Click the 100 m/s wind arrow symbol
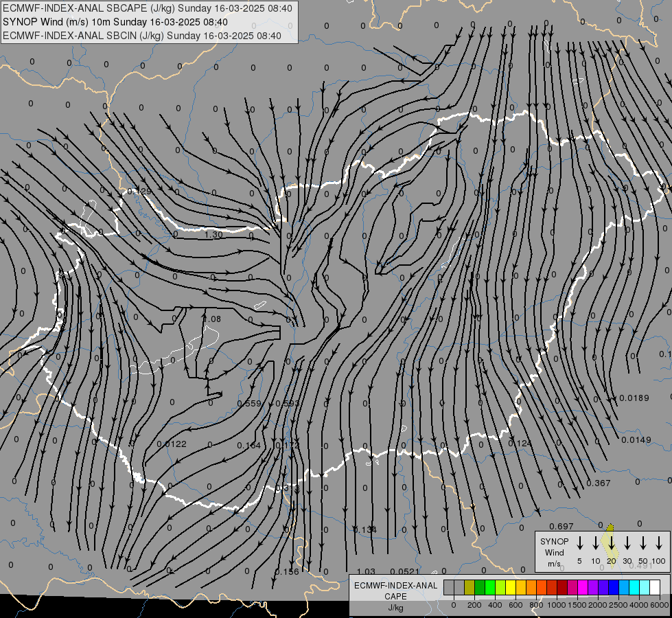The height and width of the screenshot is (618, 672). pos(659,543)
